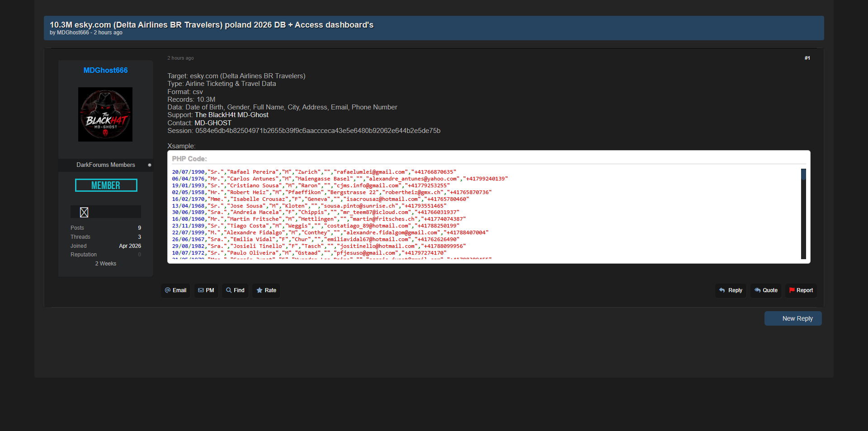This screenshot has width=868, height=431.
Task: Click the New Reply button
Action: [793, 318]
